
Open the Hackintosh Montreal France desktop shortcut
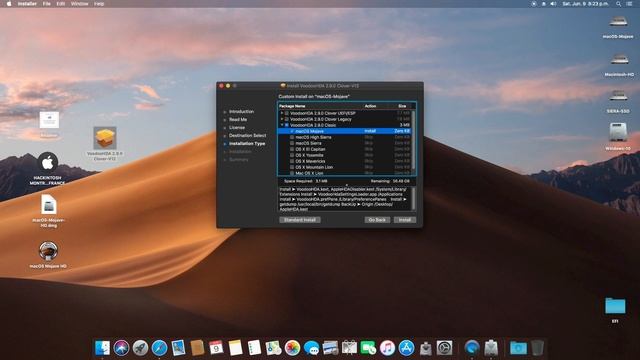click(48, 162)
